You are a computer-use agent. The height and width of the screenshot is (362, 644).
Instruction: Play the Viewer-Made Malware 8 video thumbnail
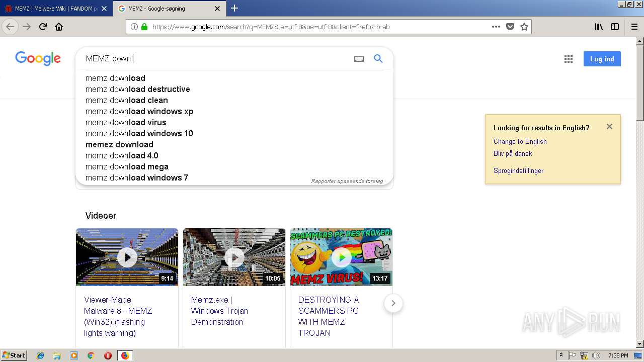127,257
